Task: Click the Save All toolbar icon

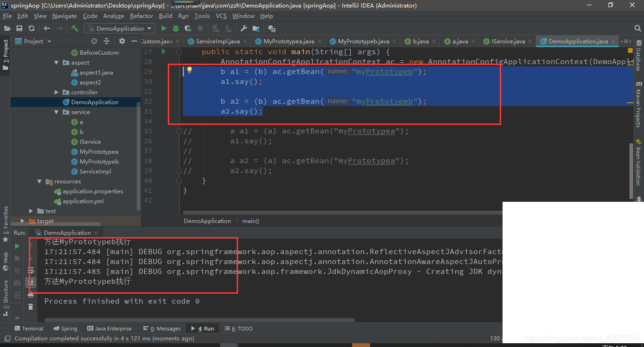Action: (x=19, y=28)
